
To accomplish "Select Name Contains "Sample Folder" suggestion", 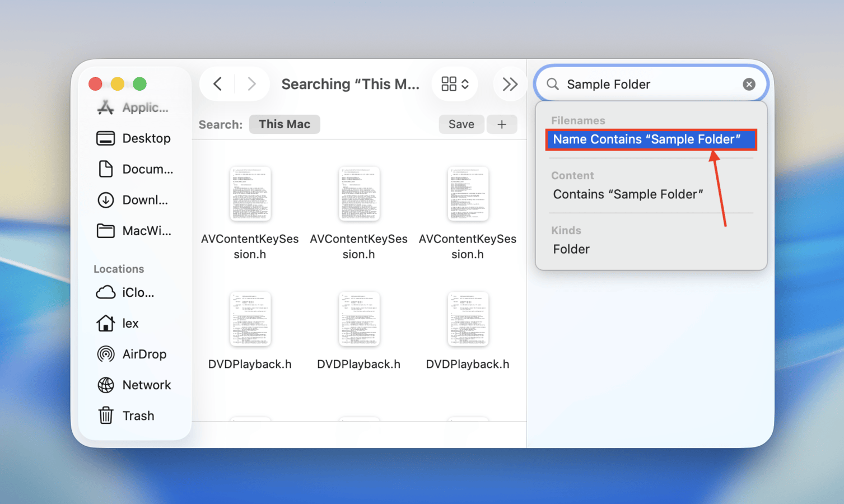I will coord(650,139).
